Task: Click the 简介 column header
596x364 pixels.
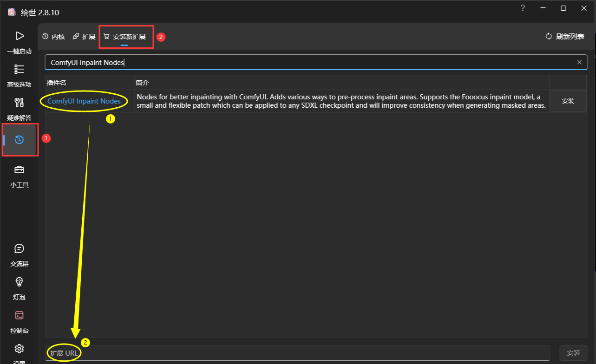Action: 342,83
